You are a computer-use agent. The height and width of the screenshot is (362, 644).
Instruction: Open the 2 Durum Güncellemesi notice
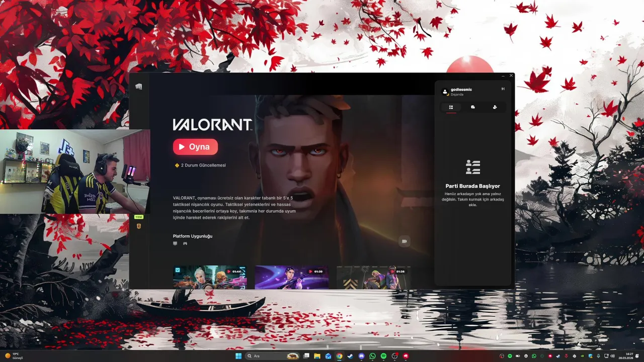[200, 165]
